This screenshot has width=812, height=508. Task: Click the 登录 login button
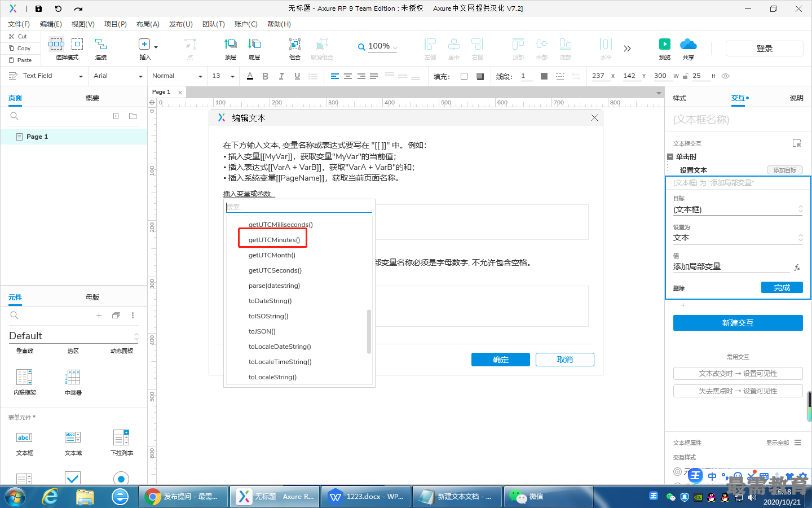(x=765, y=49)
